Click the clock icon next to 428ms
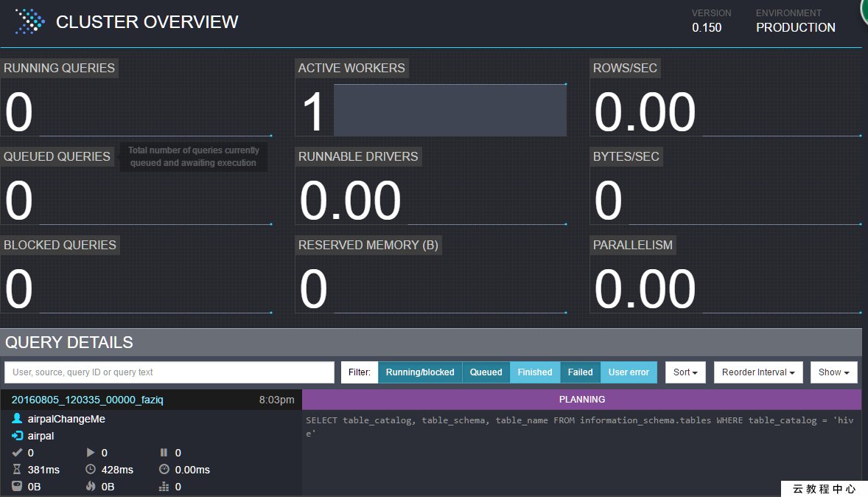Image resolution: width=868 pixels, height=497 pixels. pos(91,469)
